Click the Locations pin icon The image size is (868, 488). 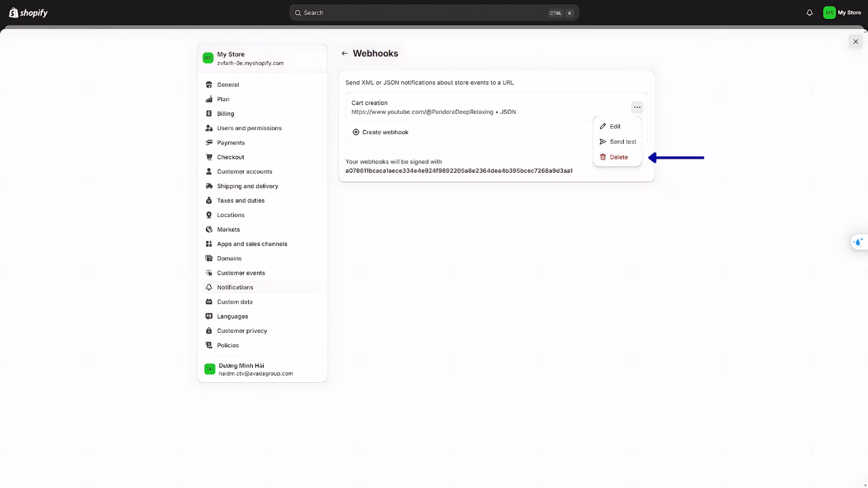click(209, 215)
